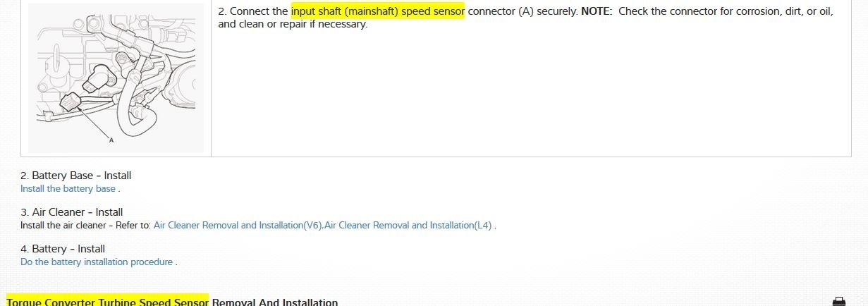Click the 'Removal And Installation' heading text
The image size is (868, 306).
(275, 302)
